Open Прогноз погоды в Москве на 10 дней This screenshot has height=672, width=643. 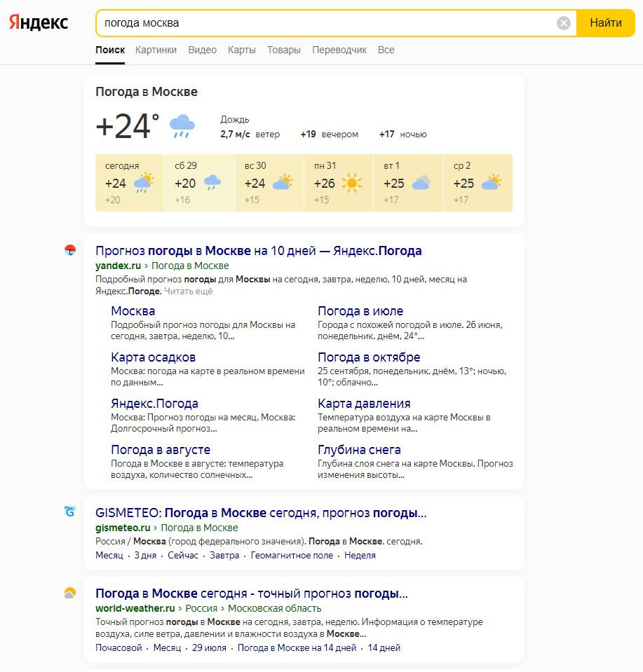pos(258,251)
